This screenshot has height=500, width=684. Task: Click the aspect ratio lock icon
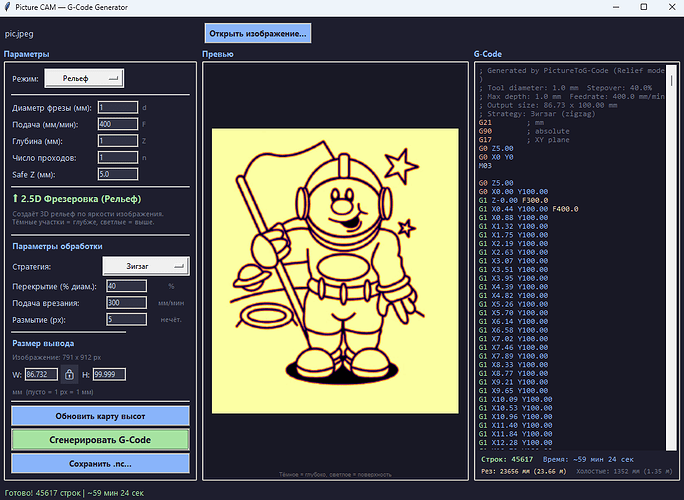click(69, 374)
